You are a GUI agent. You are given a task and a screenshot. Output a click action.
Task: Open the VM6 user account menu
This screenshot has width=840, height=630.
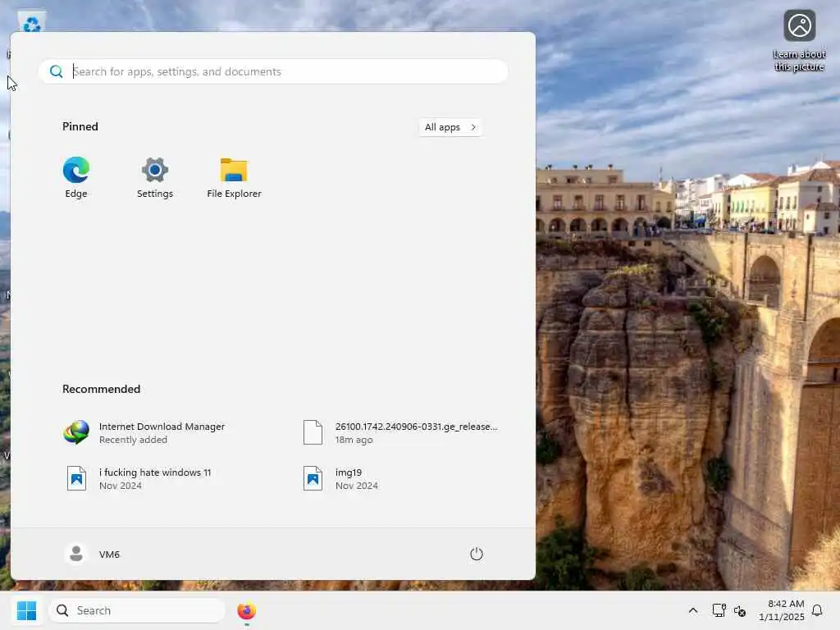[x=92, y=554]
